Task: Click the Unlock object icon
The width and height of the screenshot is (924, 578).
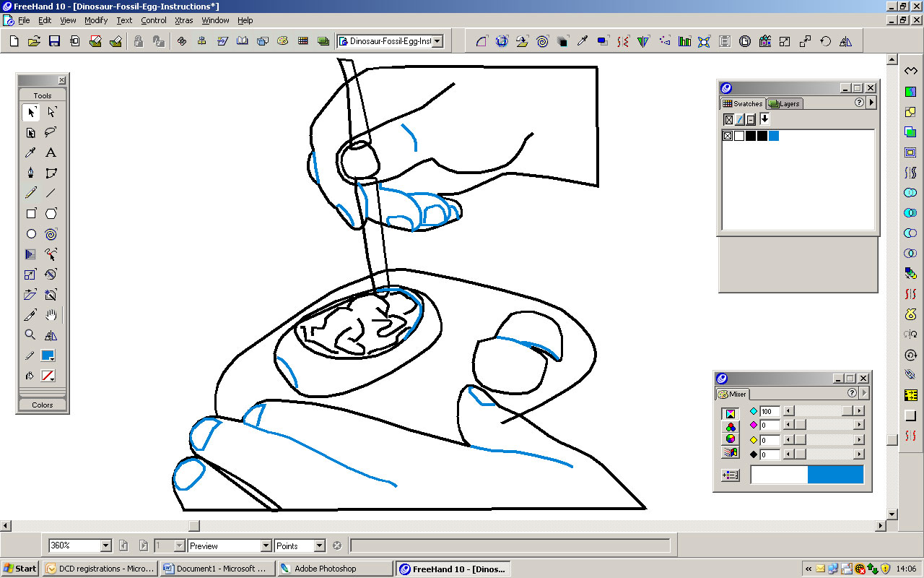Action: (159, 41)
